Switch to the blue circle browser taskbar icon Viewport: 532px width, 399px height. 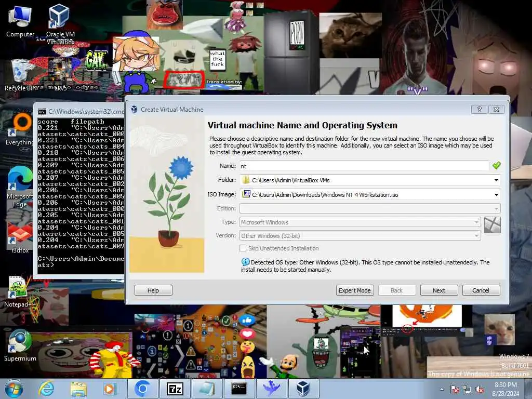[142, 389]
